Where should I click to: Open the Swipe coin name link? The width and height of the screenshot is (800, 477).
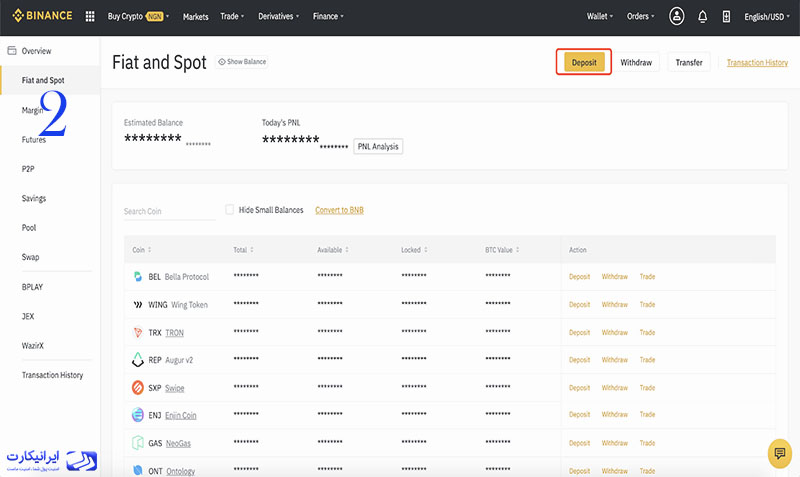click(x=174, y=388)
